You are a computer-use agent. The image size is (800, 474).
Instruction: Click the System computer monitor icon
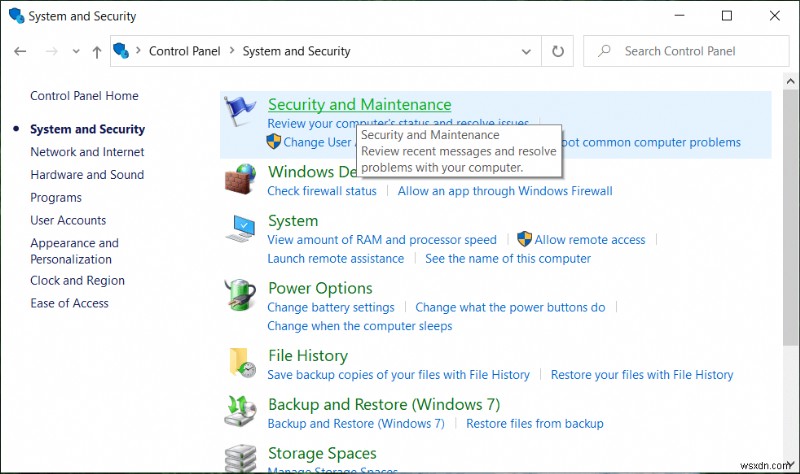pyautogui.click(x=240, y=228)
